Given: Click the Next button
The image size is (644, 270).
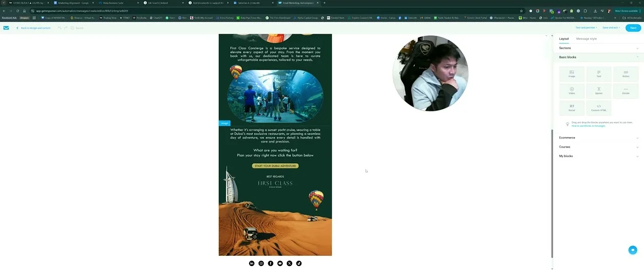Looking at the screenshot, I should [633, 28].
